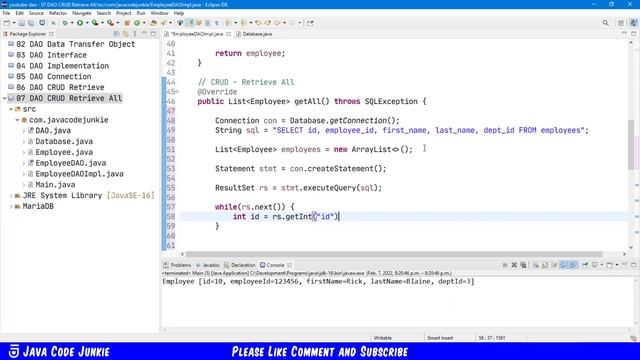The height and width of the screenshot is (360, 640).
Task: Collapse the com.javacodejunkie package node
Action: [18, 120]
